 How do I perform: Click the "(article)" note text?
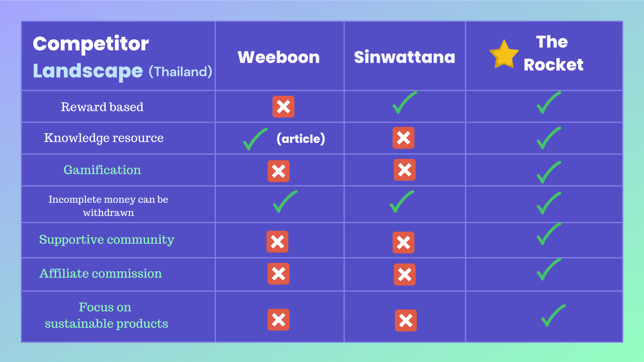click(x=301, y=139)
